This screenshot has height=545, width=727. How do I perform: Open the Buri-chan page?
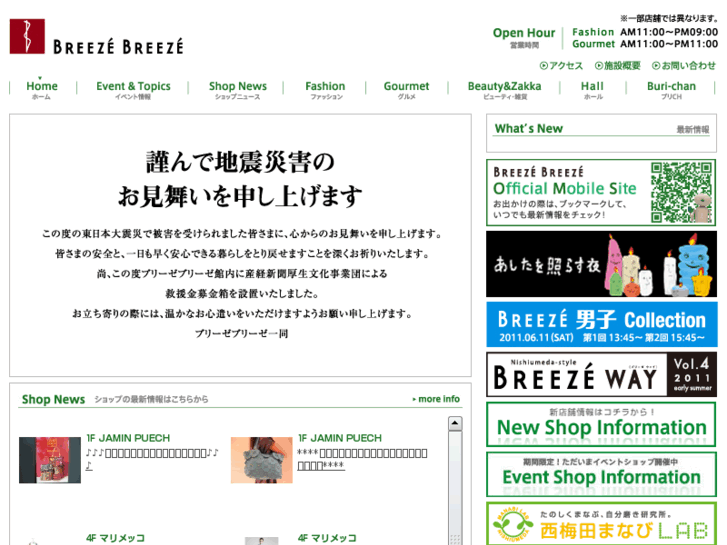[671, 89]
